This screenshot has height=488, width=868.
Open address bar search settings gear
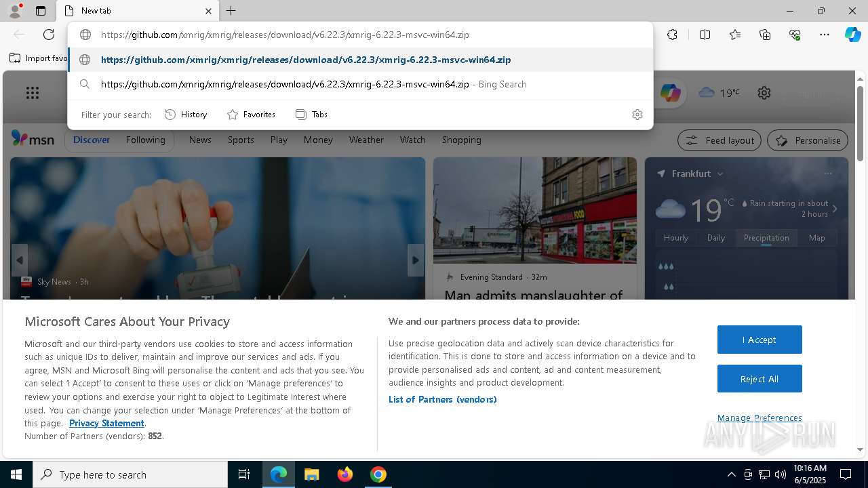[x=637, y=115]
